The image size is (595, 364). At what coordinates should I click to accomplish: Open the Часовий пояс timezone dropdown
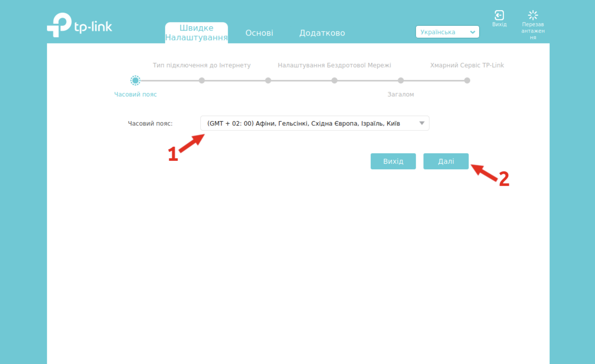pos(314,123)
